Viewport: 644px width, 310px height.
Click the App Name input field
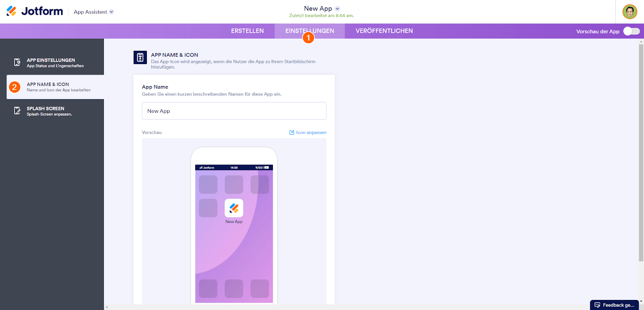tap(234, 111)
